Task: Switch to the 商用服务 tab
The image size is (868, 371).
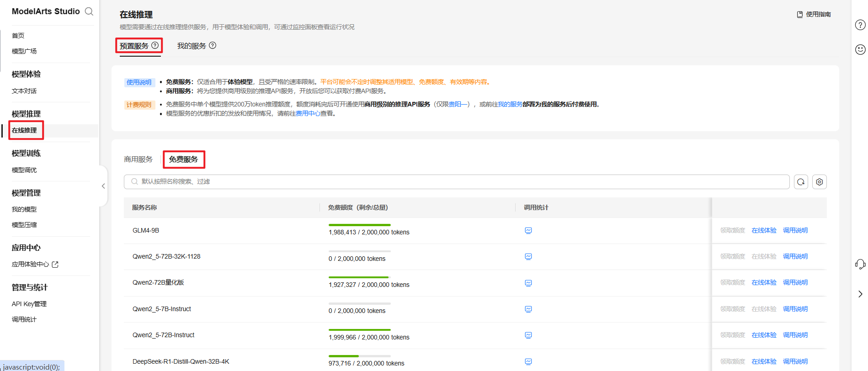Action: tap(138, 159)
